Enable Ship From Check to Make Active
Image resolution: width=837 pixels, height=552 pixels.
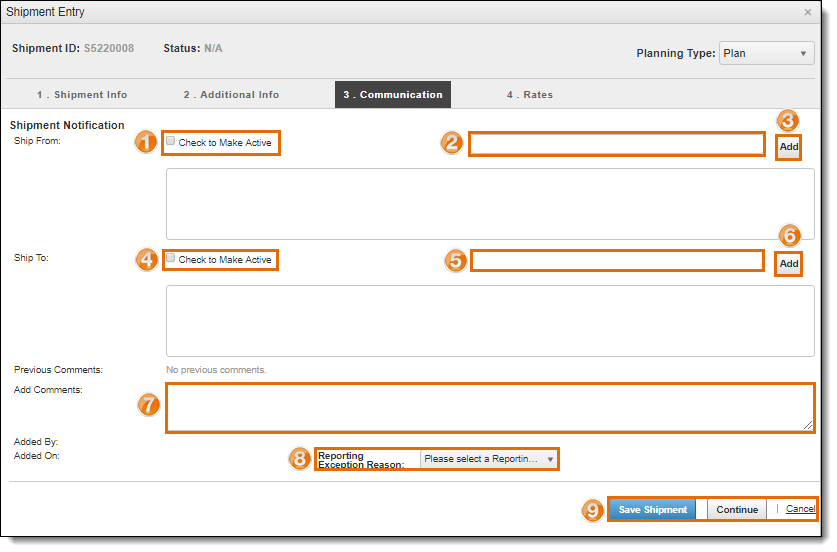[x=170, y=141]
